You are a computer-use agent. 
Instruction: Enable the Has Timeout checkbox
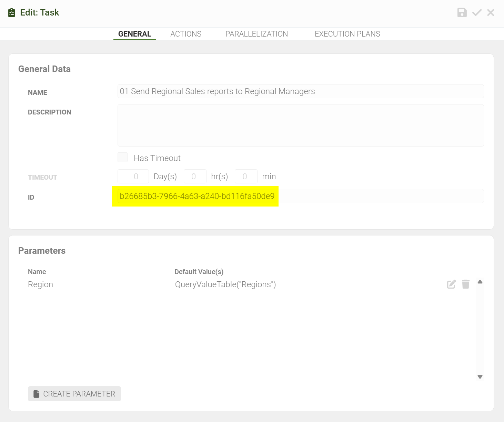tap(123, 158)
